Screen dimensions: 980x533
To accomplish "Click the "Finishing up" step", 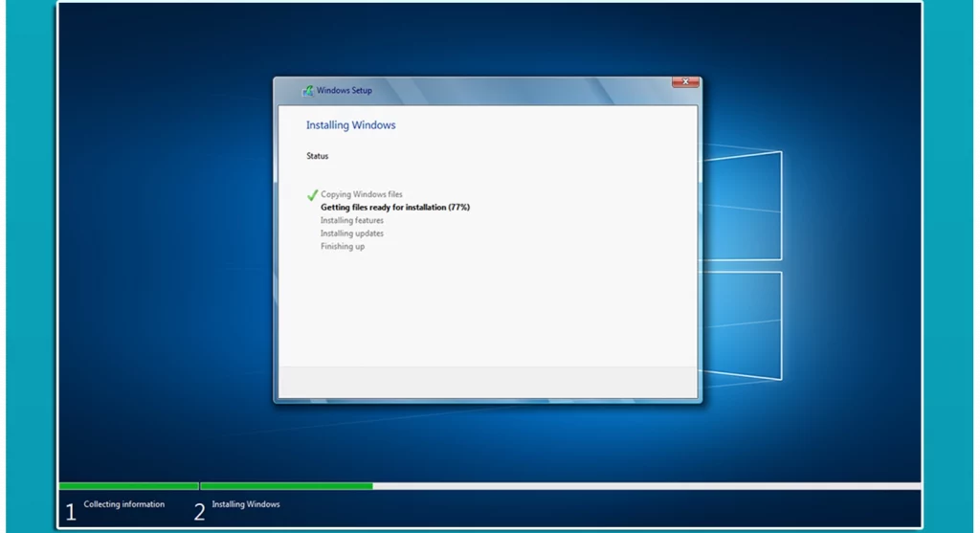I will pos(342,247).
